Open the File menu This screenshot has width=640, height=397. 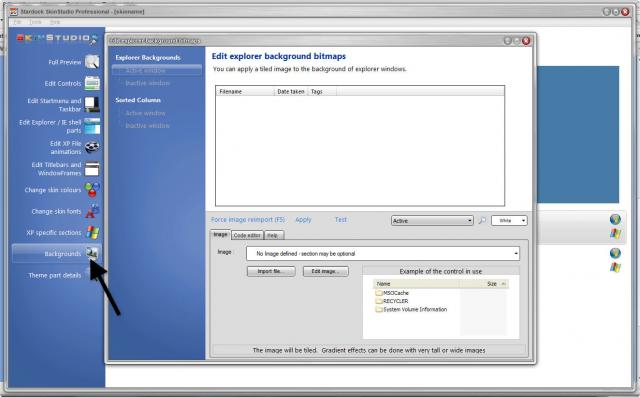[x=18, y=22]
